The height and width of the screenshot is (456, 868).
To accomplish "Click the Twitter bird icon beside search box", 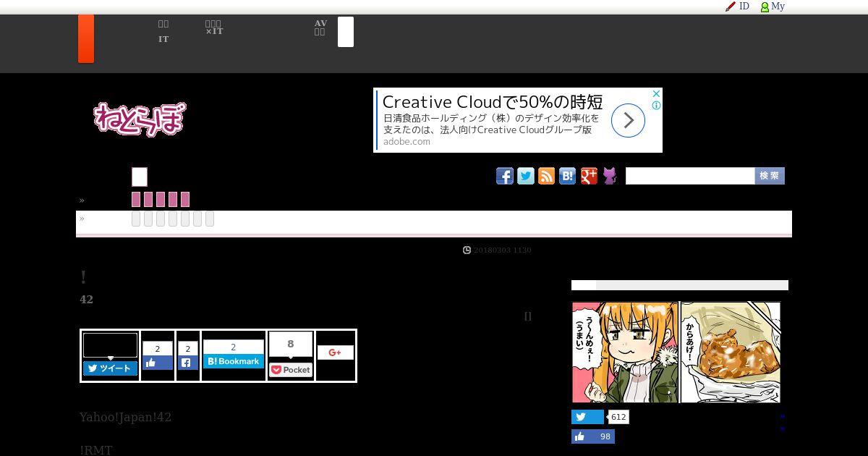I will (x=526, y=176).
